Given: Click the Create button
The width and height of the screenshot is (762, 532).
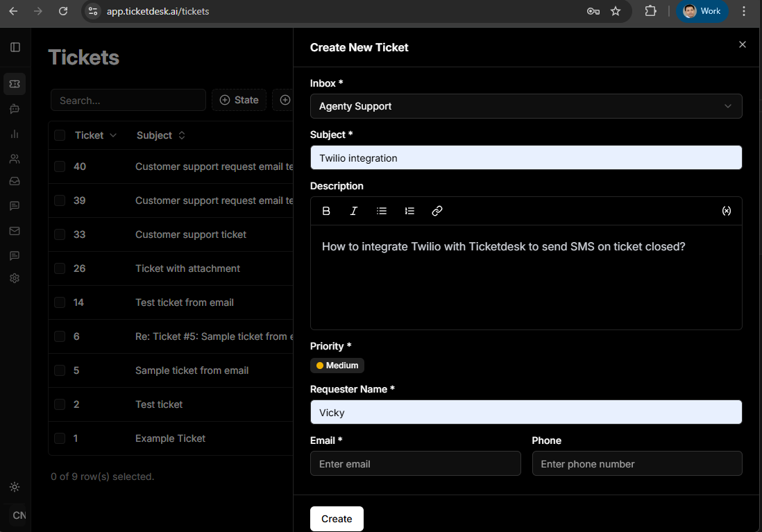Looking at the screenshot, I should point(337,519).
